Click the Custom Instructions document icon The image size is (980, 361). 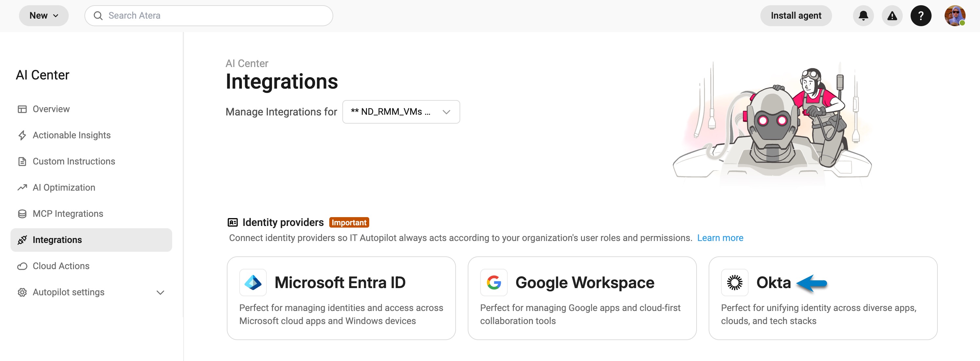click(x=22, y=162)
